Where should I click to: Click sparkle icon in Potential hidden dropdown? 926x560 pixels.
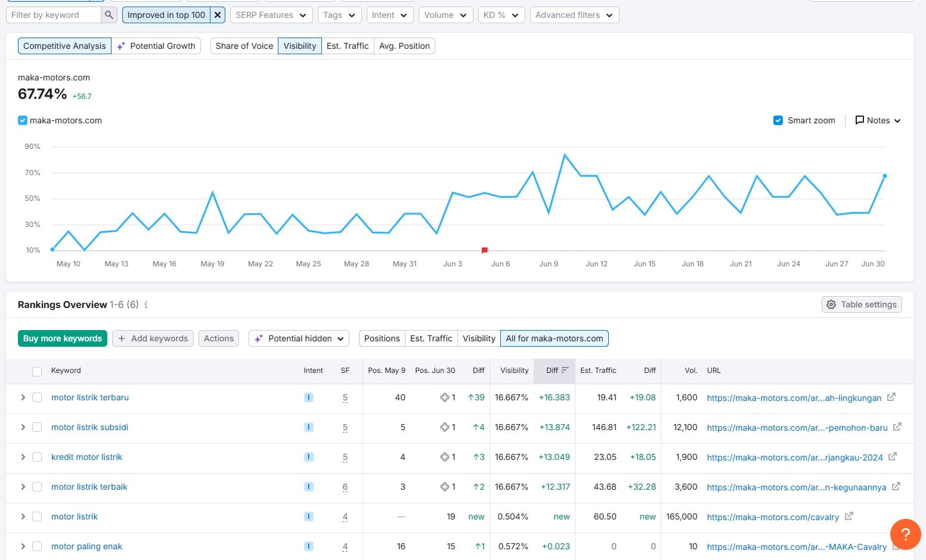(x=259, y=338)
